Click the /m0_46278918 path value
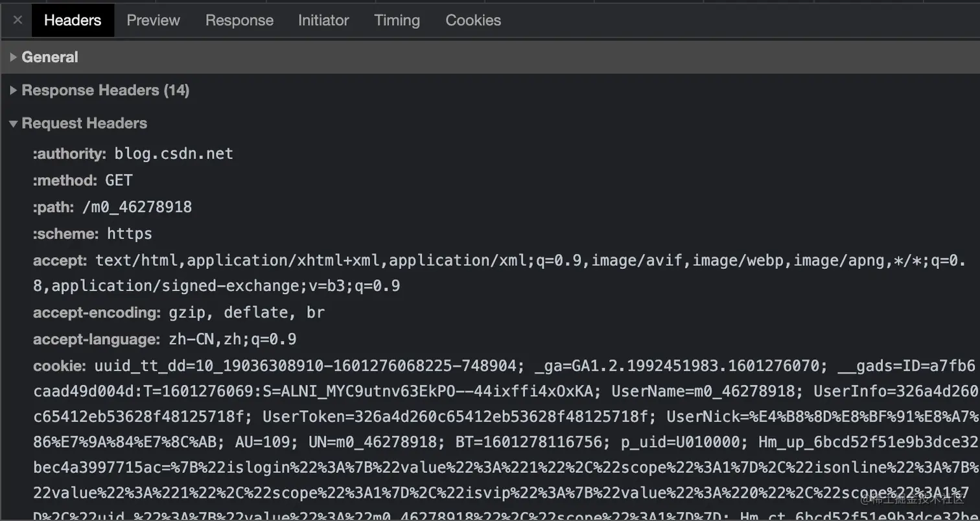980x521 pixels. pos(137,207)
